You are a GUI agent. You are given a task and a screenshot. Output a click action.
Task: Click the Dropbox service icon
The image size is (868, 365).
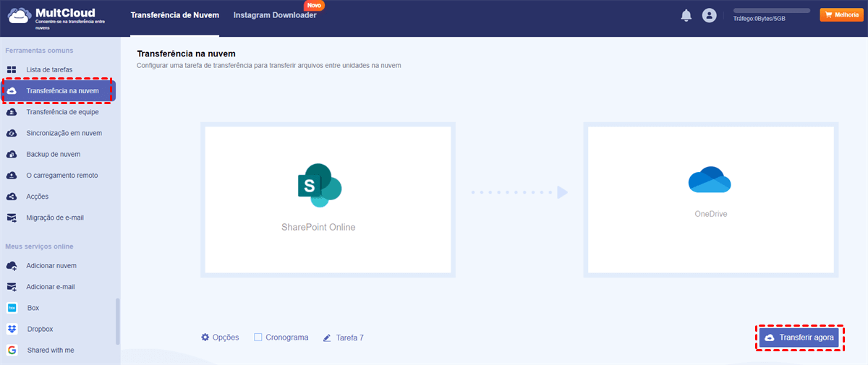tap(12, 329)
